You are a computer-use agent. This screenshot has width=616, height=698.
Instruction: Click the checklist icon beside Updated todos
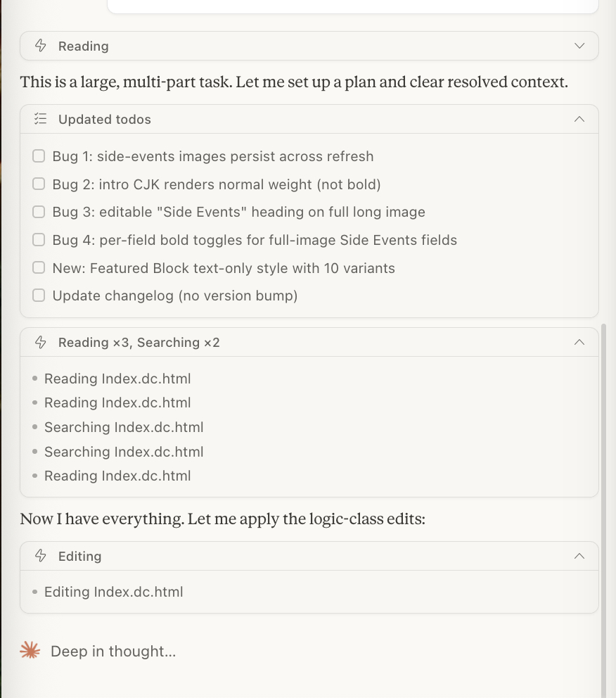(41, 119)
